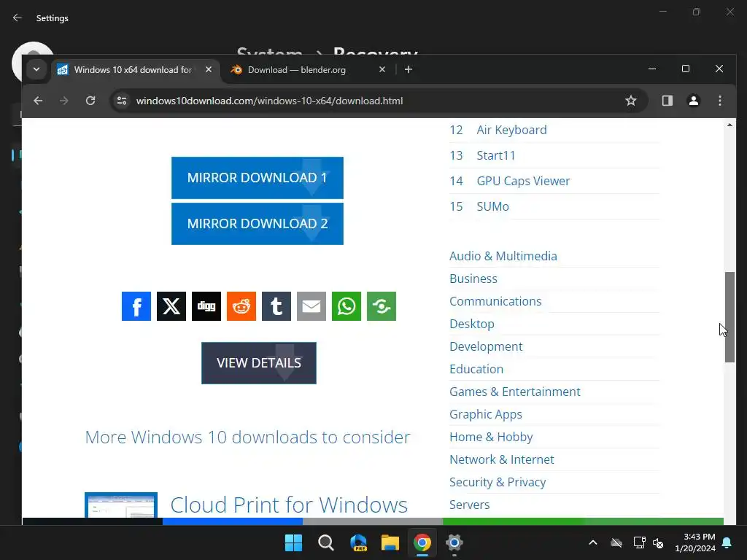This screenshot has width=747, height=560.
Task: Close the Windows 10 x64 download tab
Action: (209, 69)
